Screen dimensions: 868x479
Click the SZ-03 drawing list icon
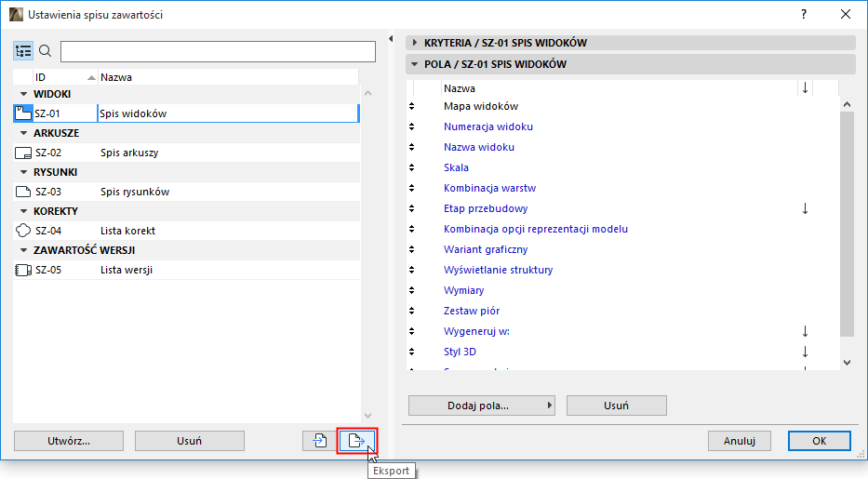22,192
